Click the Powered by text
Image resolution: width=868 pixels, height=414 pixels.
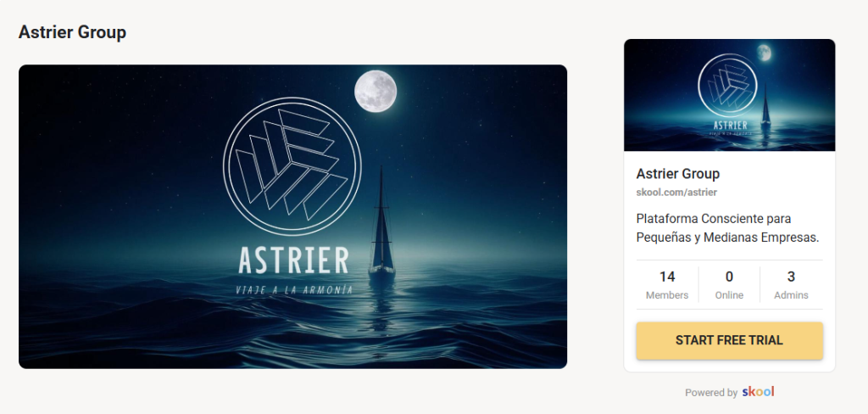tap(711, 393)
